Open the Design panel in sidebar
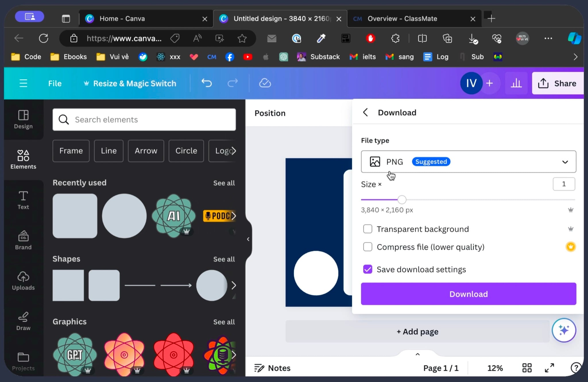Screen dimensions: 588x382 (x=23, y=119)
